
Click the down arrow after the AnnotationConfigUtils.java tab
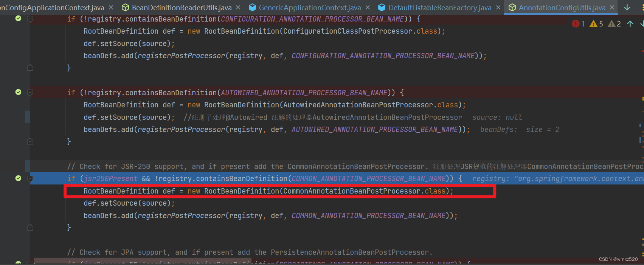[627, 7]
